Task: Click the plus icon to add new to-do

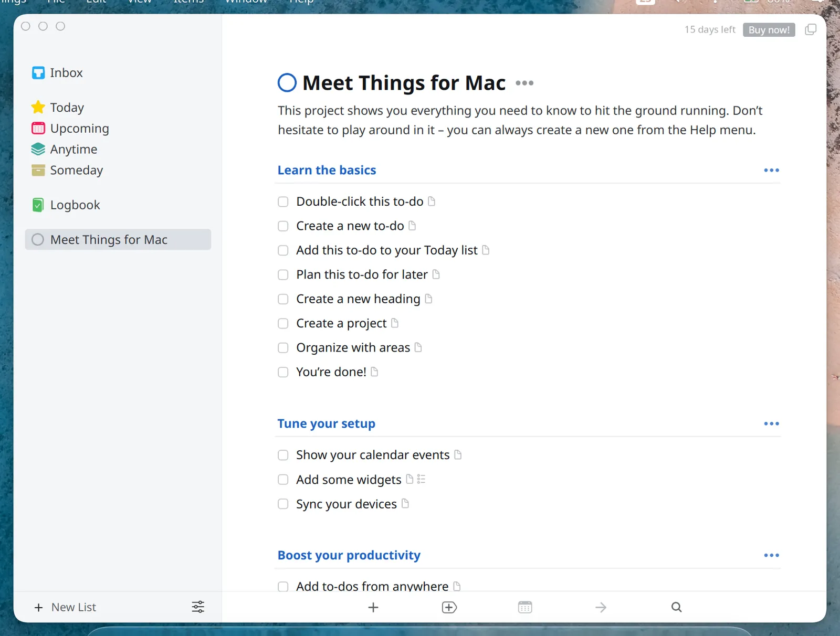Action: (x=373, y=607)
